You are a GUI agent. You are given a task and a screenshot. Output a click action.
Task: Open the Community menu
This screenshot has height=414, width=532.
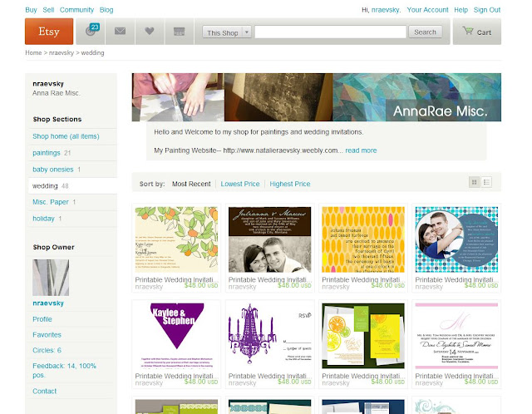click(76, 10)
